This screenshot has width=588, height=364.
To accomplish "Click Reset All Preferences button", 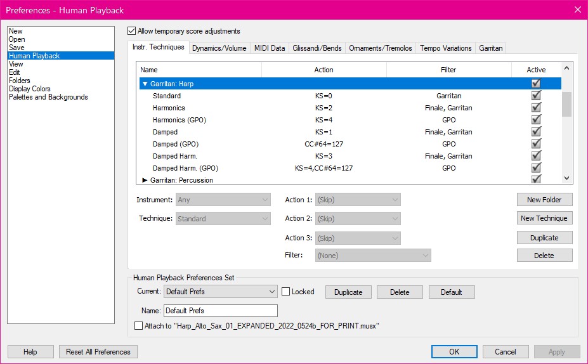I will (98, 352).
